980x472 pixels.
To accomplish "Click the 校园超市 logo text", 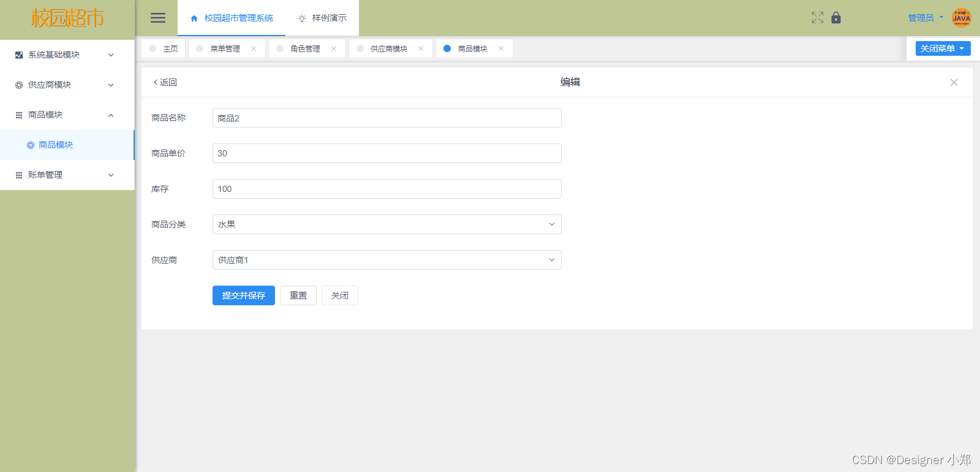I will (x=67, y=18).
